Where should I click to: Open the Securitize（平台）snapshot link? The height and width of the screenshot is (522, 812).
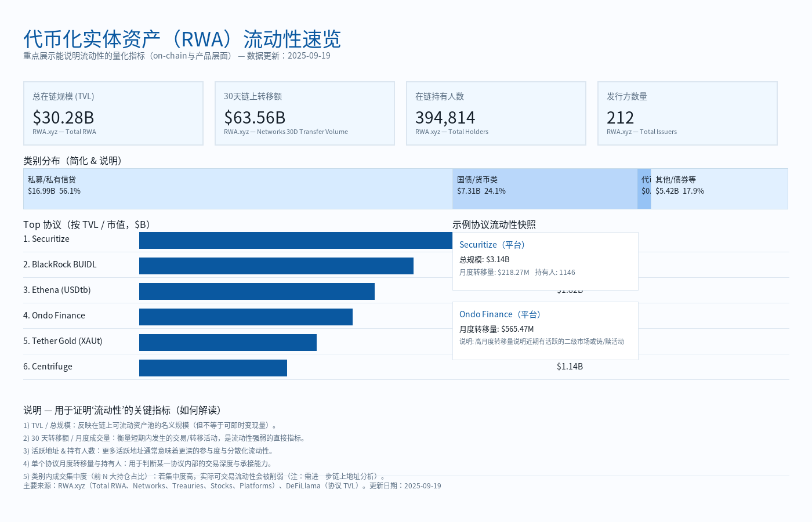492,244
